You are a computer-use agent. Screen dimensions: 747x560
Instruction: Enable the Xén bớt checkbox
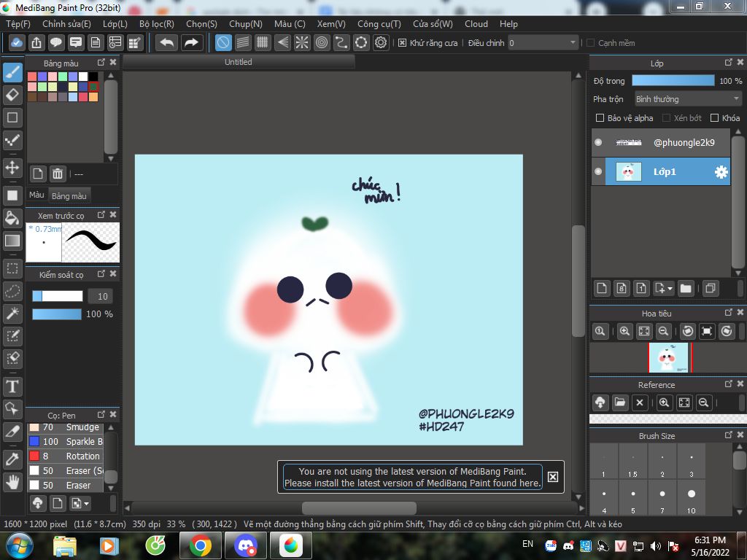pyautogui.click(x=667, y=117)
